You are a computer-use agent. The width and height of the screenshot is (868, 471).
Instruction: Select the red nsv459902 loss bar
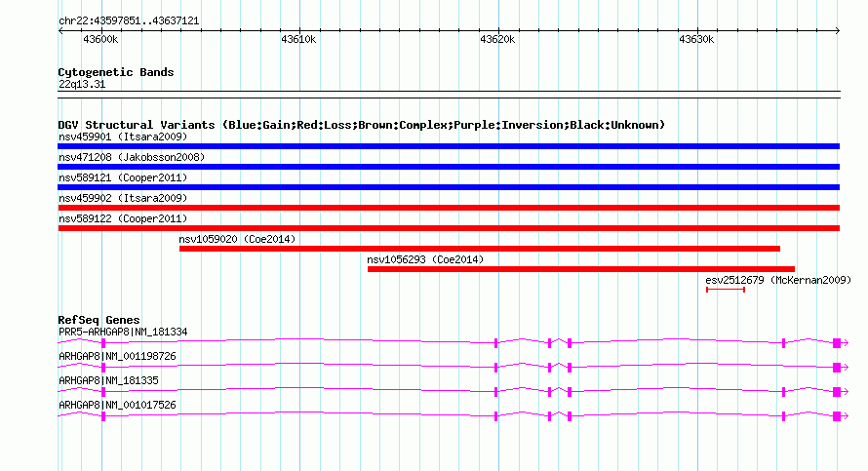[x=449, y=208]
